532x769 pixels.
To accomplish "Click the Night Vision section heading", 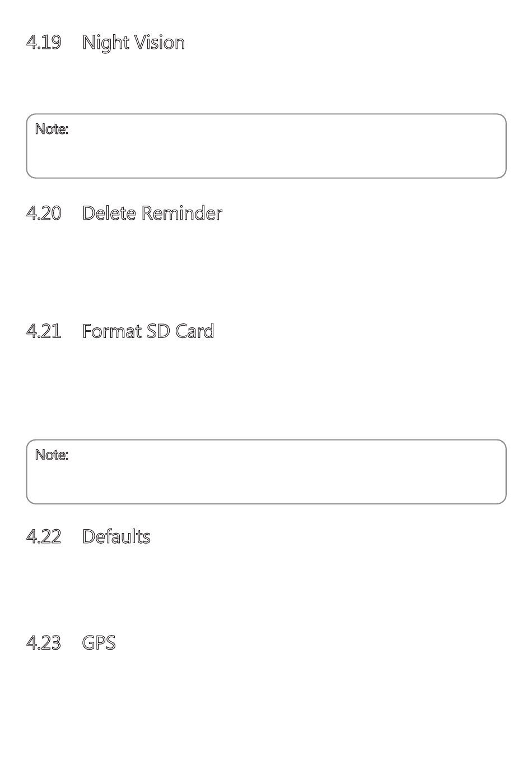I will pos(133,43).
